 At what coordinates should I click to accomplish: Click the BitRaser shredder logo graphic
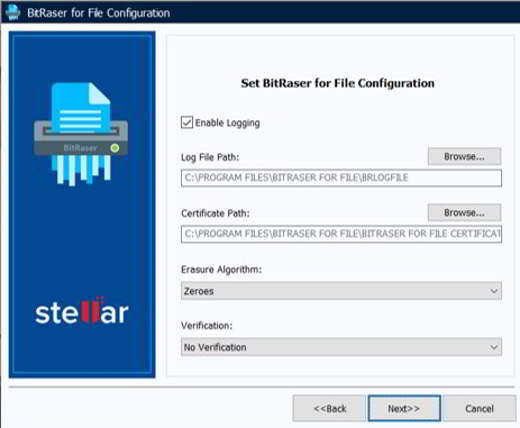80,134
